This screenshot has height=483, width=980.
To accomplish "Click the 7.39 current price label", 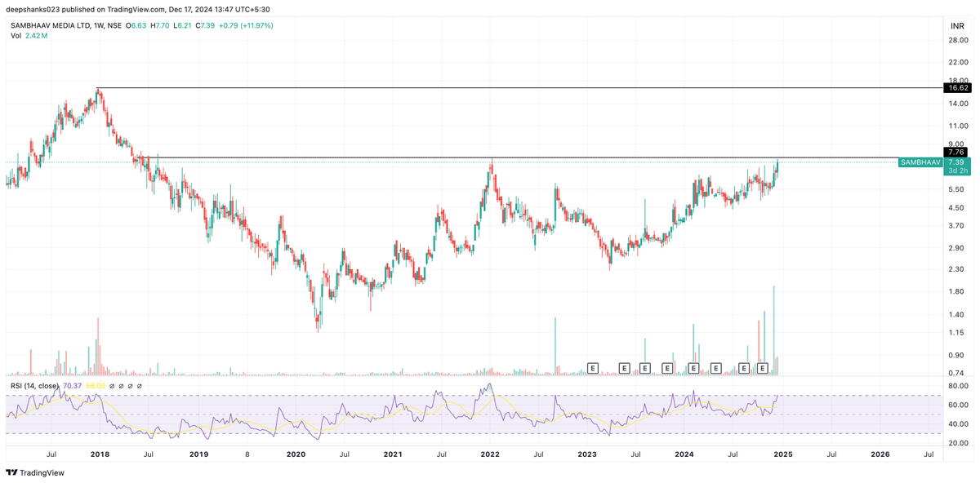I will 956,162.
